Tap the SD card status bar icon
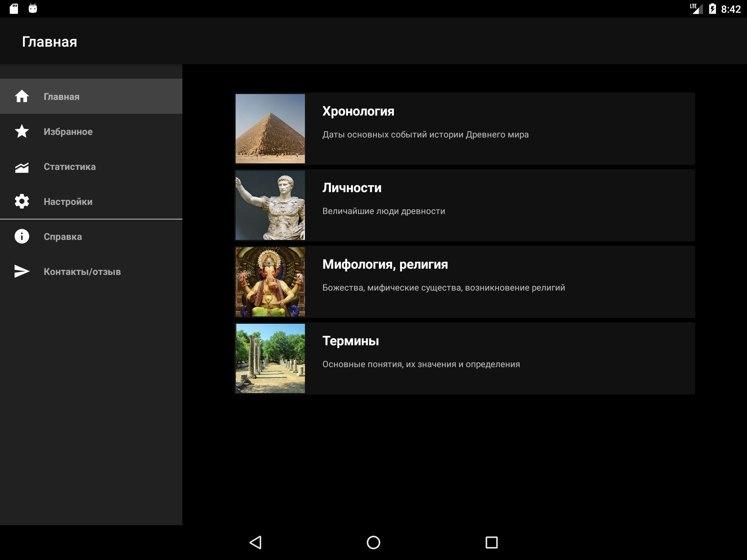Image resolution: width=747 pixels, height=560 pixels. tap(14, 9)
